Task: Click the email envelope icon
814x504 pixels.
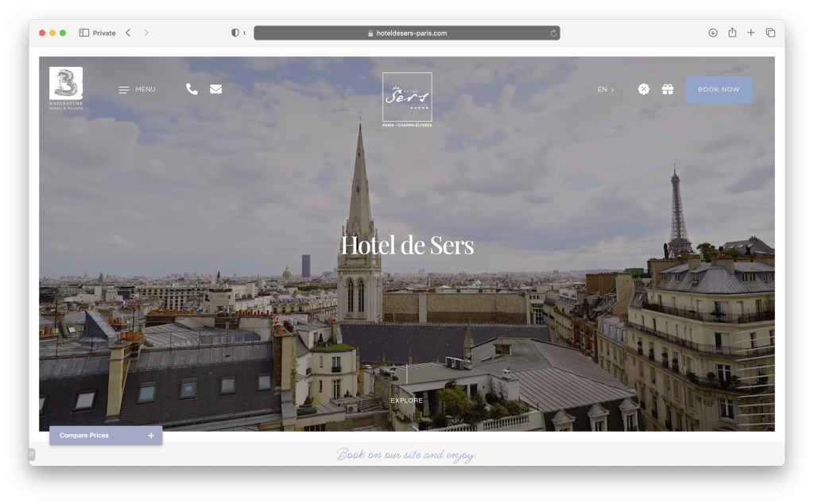Action: click(215, 89)
